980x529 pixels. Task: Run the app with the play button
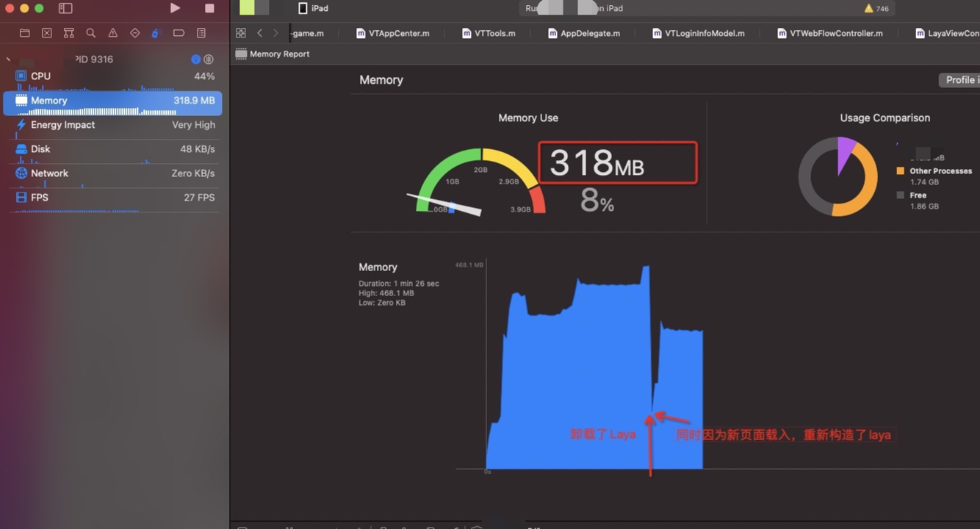(175, 8)
